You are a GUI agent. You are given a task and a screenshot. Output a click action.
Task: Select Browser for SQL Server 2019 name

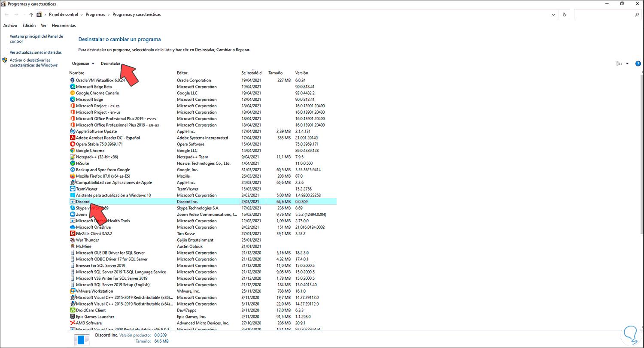coord(100,266)
